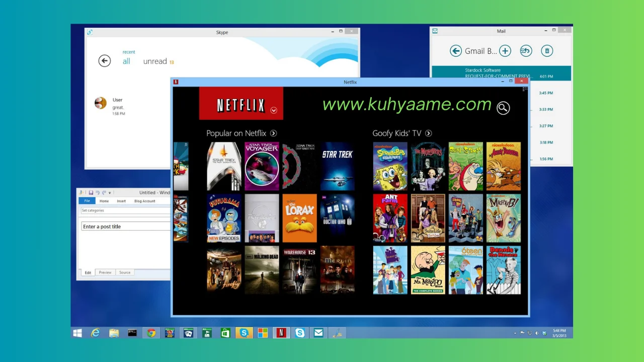Launch Internet Explorer from taskbar
Viewport: 644px width, 362px height.
point(95,333)
